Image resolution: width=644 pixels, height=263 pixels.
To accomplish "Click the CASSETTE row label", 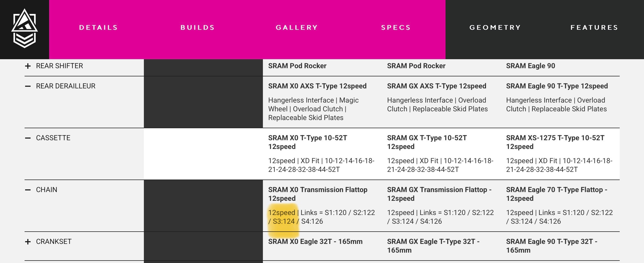I will (53, 138).
